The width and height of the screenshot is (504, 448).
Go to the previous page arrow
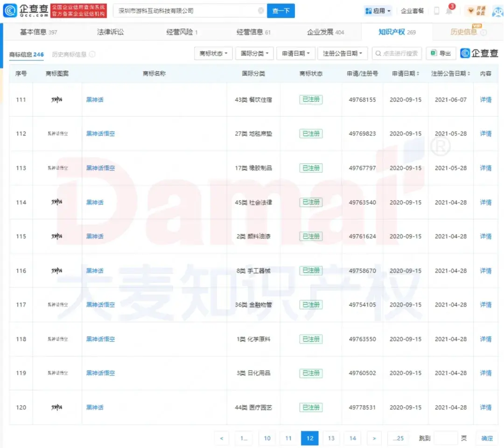click(x=222, y=438)
